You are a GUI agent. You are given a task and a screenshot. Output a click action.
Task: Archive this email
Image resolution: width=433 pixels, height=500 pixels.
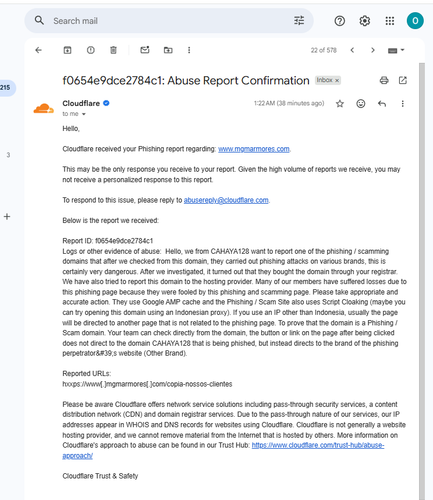[x=67, y=50]
